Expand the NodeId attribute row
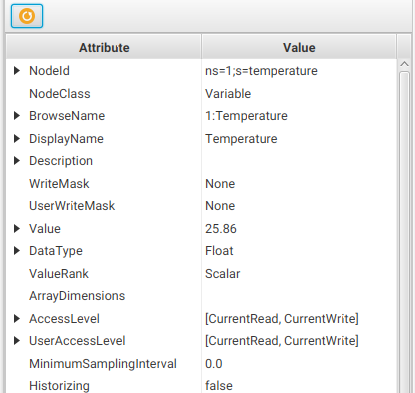This screenshot has height=393, width=415. 17,71
